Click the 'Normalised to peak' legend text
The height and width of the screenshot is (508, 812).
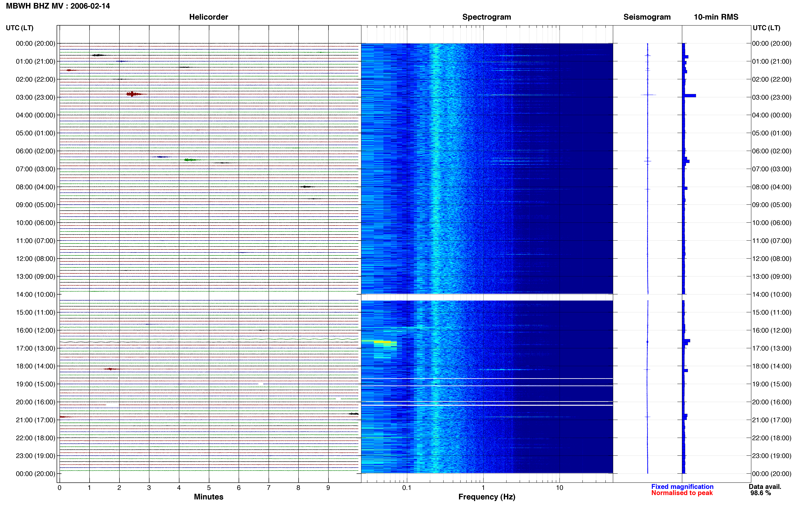coord(682,493)
